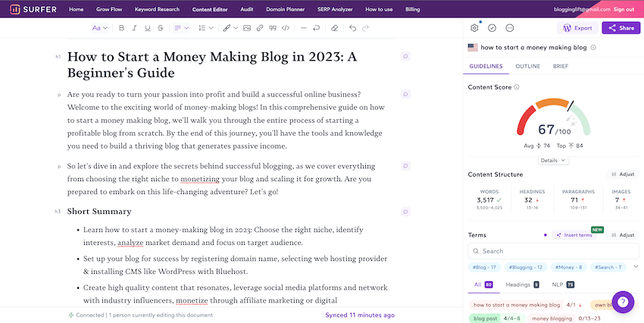Open the help question mark bubble
The height and width of the screenshot is (323, 644).
coord(623,302)
